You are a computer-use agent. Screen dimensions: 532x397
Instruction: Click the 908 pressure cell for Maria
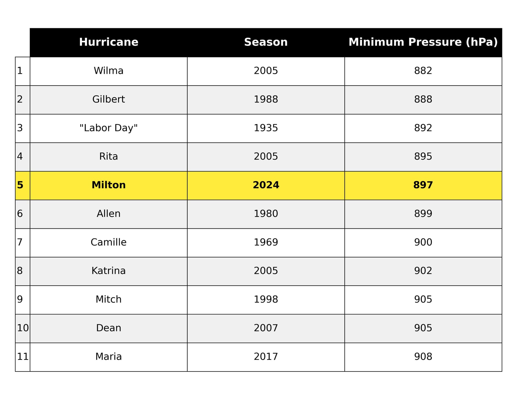click(423, 357)
